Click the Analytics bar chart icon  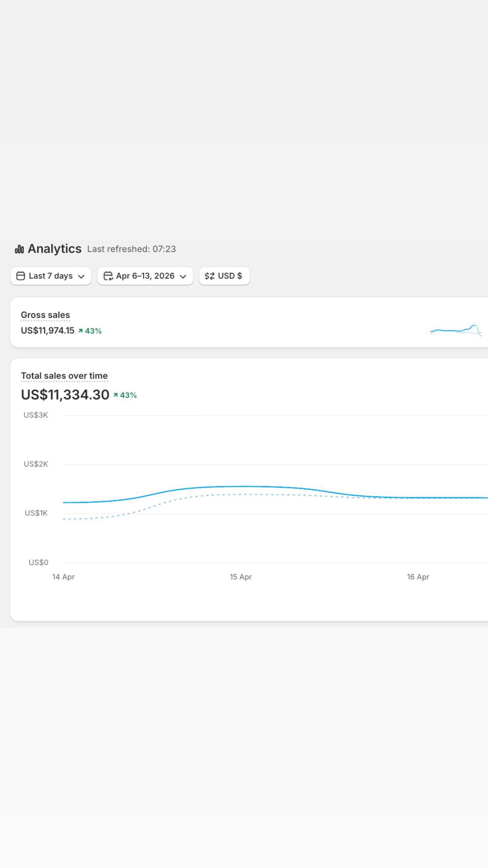[19, 249]
